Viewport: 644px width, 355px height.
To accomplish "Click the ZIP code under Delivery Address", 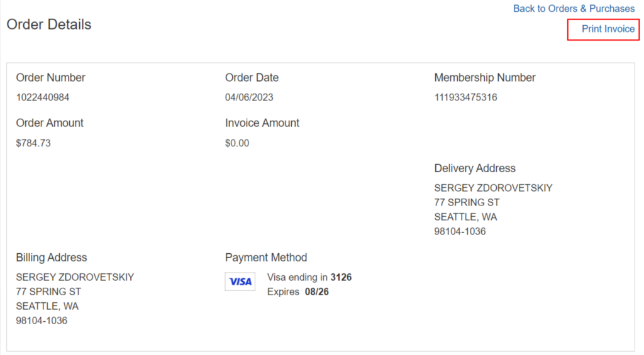I will coord(460,231).
